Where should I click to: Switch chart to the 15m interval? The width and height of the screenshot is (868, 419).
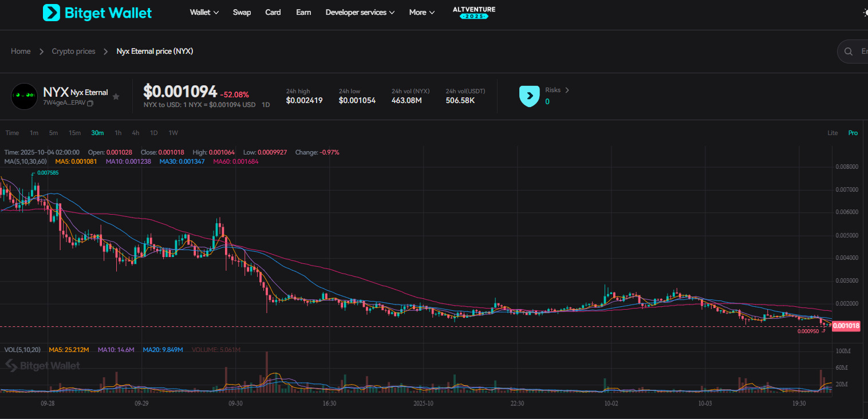click(74, 133)
